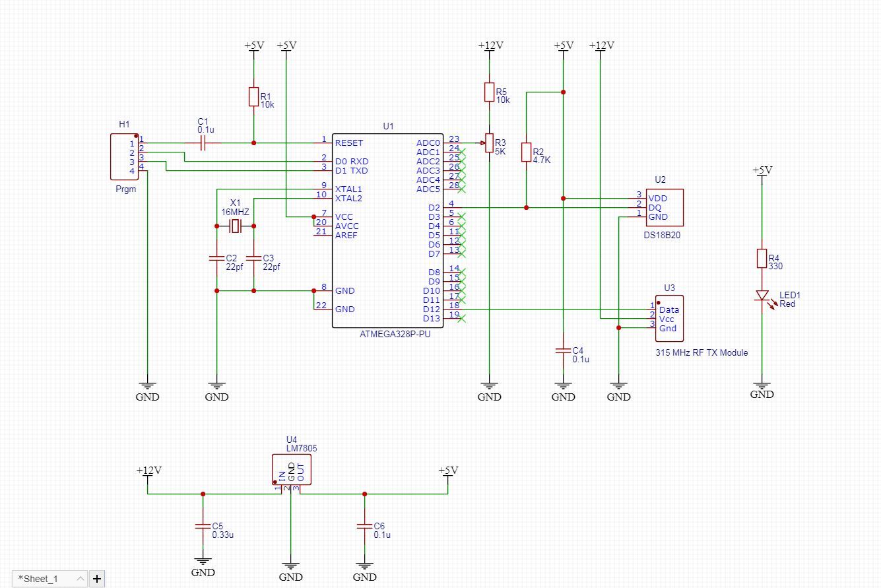Select capacitor C2 22pf
The height and width of the screenshot is (588, 881).
pos(216,258)
